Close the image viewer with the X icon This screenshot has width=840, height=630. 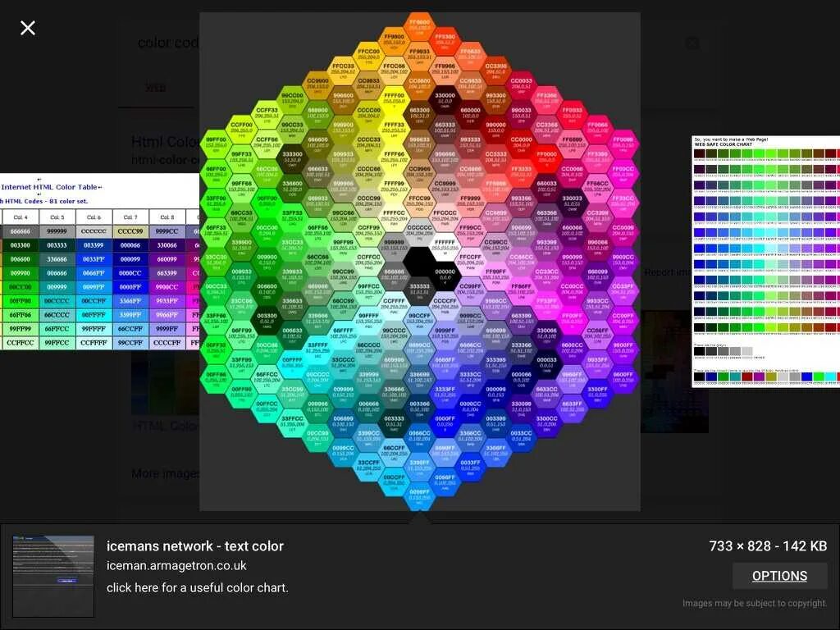point(28,28)
